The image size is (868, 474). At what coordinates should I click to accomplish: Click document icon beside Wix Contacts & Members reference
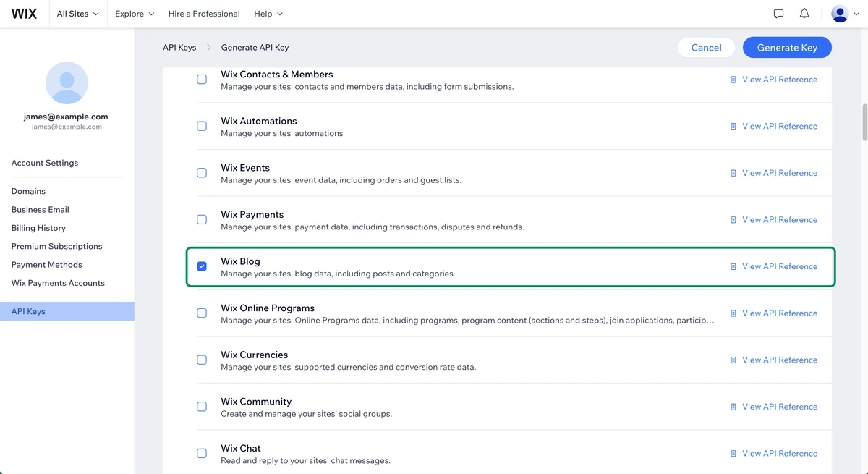click(x=733, y=80)
